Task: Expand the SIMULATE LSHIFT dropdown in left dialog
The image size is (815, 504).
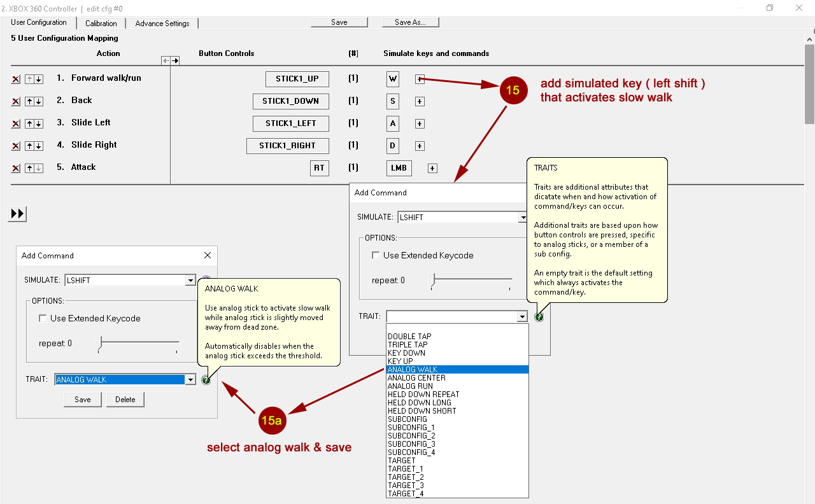Action: coord(190,281)
